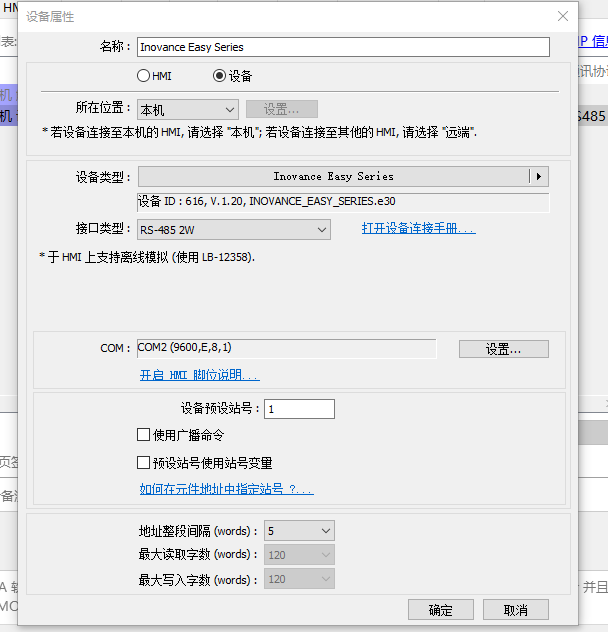
Task: Expand the 地址整段间隔 dropdown
Action: point(299,531)
